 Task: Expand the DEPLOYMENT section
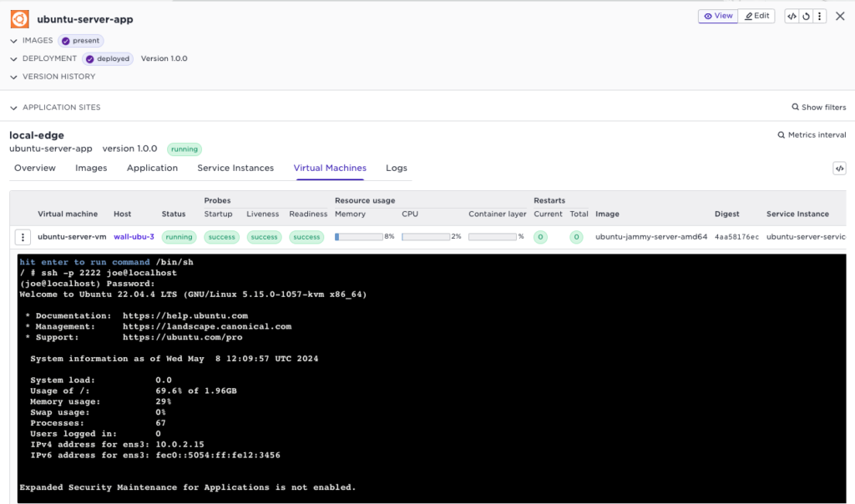13,58
